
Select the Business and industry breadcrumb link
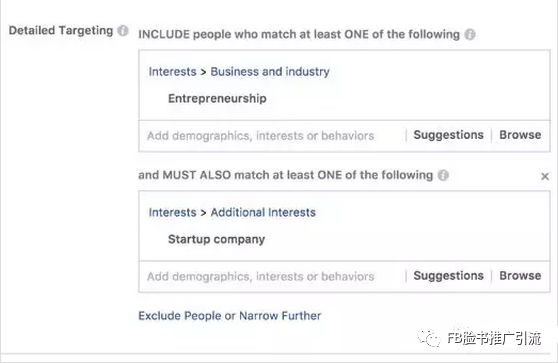(270, 72)
